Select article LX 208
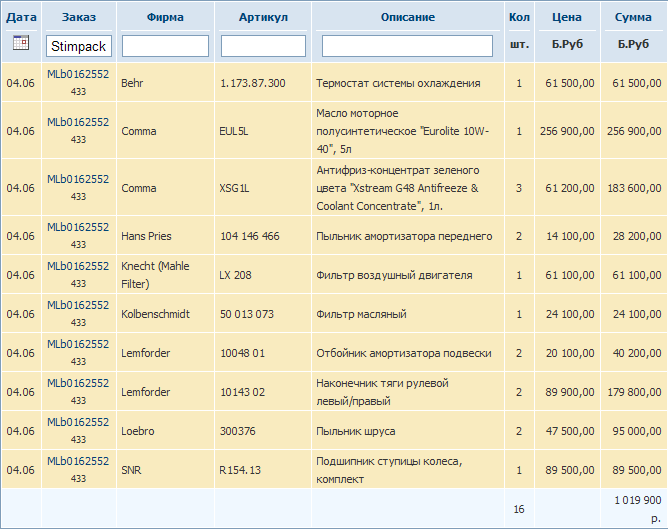Viewport: 668px width, 529px height. point(235,275)
